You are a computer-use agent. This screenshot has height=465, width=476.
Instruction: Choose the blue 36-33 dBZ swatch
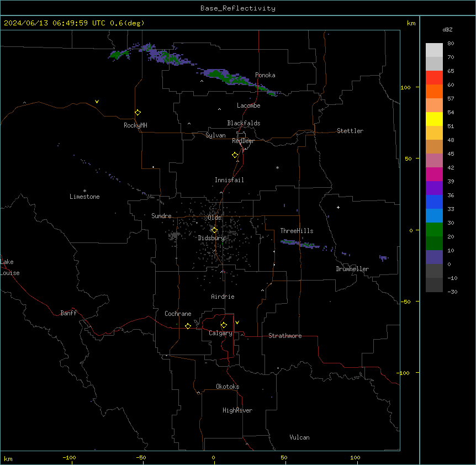coord(434,202)
